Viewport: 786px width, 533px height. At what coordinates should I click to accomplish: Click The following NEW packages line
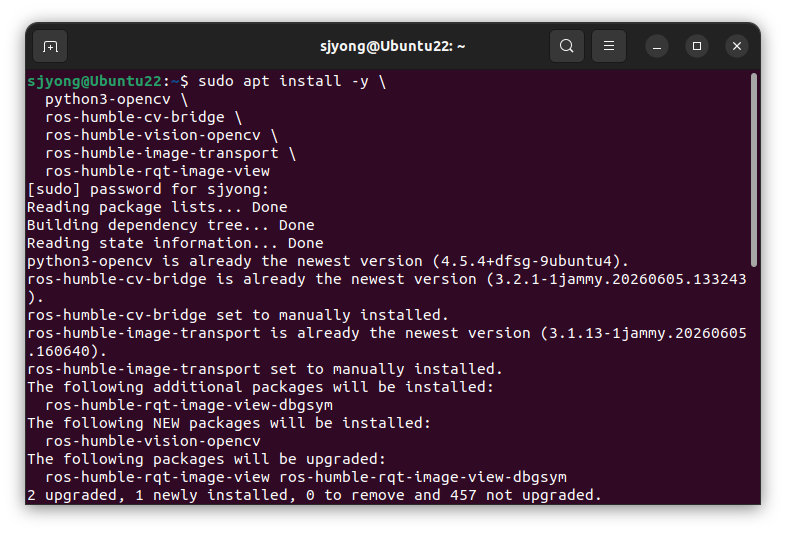click(229, 423)
